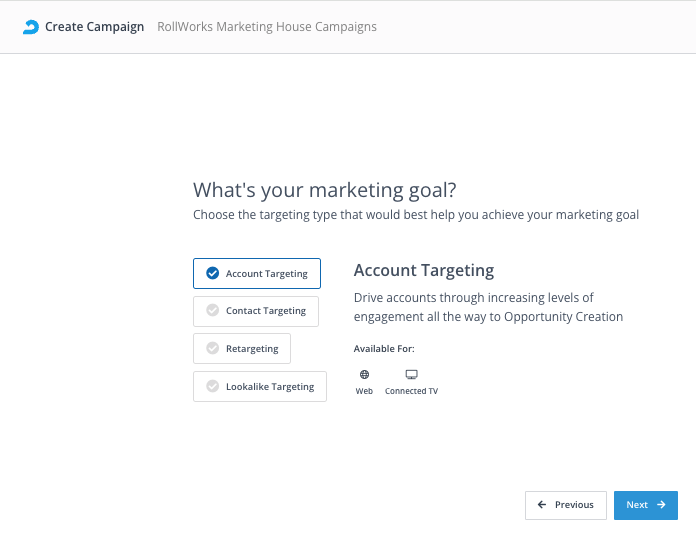The width and height of the screenshot is (696, 539).
Task: Click the Connected TV monitor icon
Action: point(411,374)
